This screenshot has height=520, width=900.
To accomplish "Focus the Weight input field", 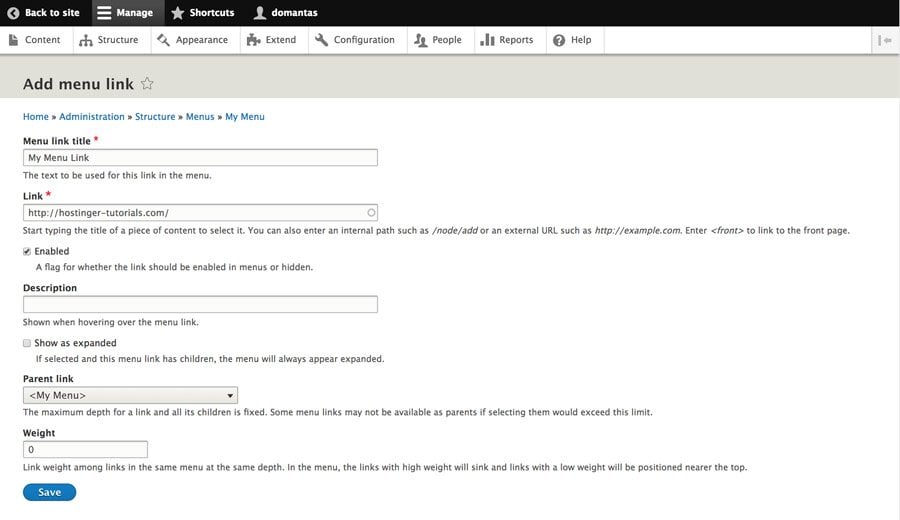I will 85,449.
